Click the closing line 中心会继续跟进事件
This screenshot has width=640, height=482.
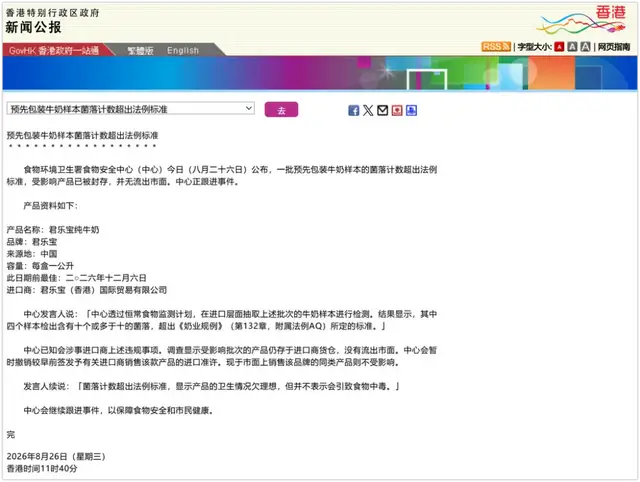pyautogui.click(x=118, y=410)
